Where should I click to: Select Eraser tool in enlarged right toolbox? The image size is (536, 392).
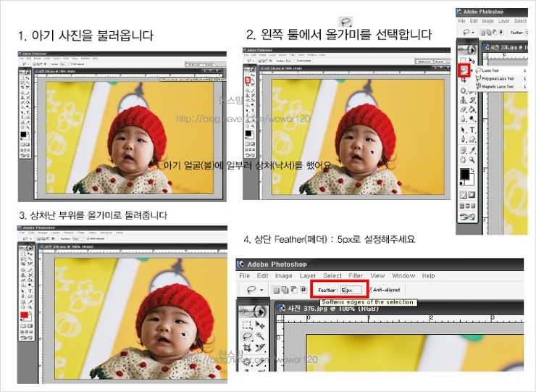(x=463, y=110)
